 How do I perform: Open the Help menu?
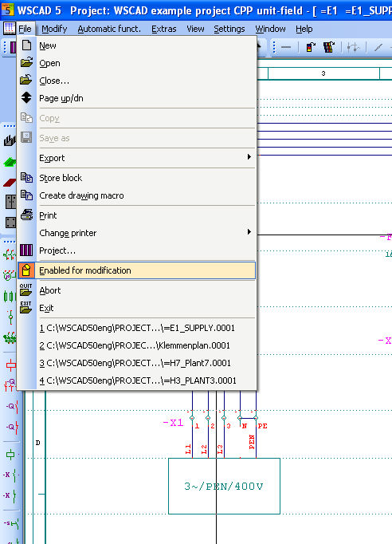[x=304, y=29]
